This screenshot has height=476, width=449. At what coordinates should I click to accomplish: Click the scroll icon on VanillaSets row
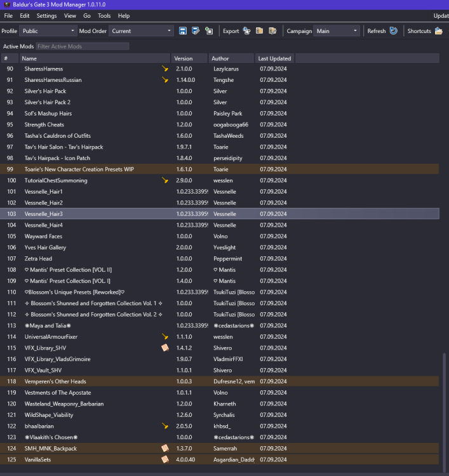coord(165,459)
